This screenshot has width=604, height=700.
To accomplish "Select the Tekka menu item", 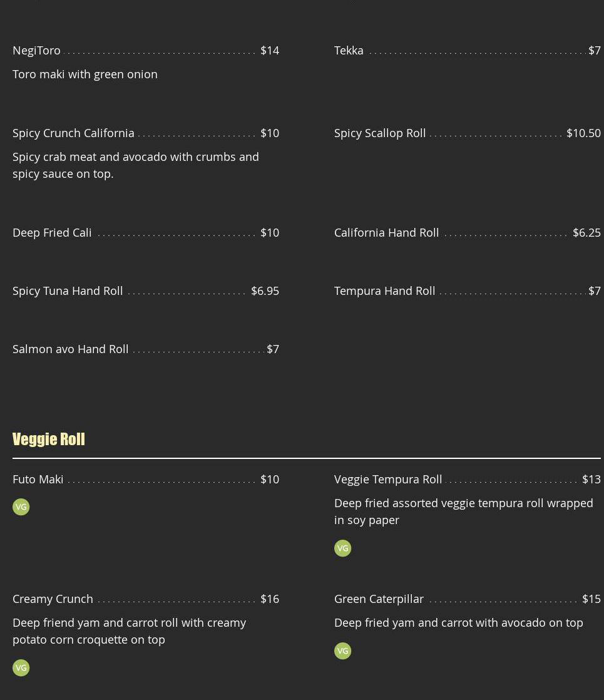I will click(349, 50).
